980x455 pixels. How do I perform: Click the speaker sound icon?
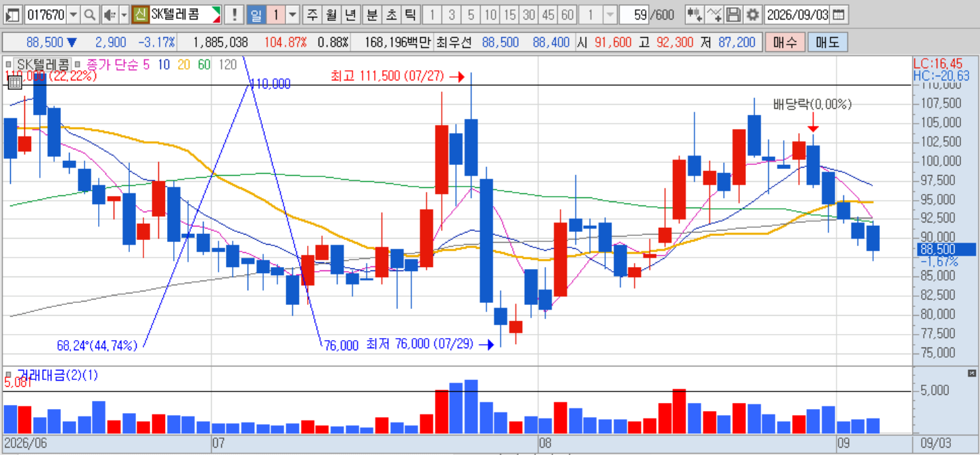pyautogui.click(x=110, y=14)
